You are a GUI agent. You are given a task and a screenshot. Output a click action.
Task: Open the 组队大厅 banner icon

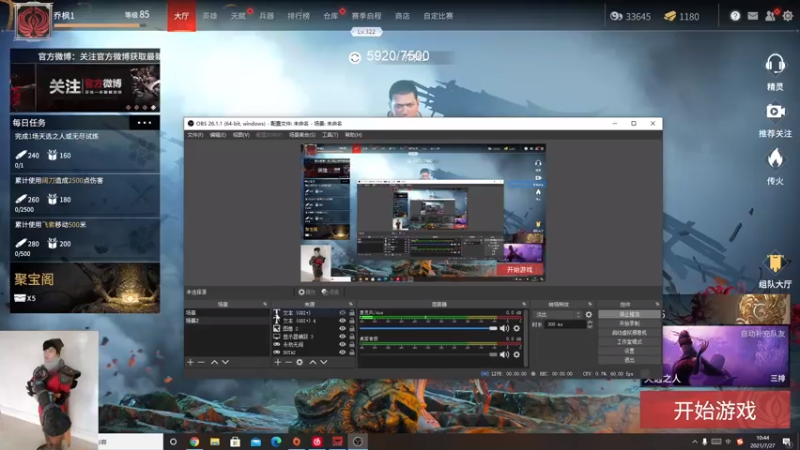pyautogui.click(x=775, y=263)
